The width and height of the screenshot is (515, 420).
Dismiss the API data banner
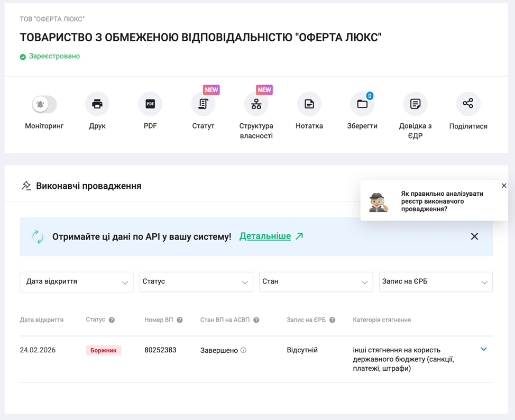(x=474, y=236)
